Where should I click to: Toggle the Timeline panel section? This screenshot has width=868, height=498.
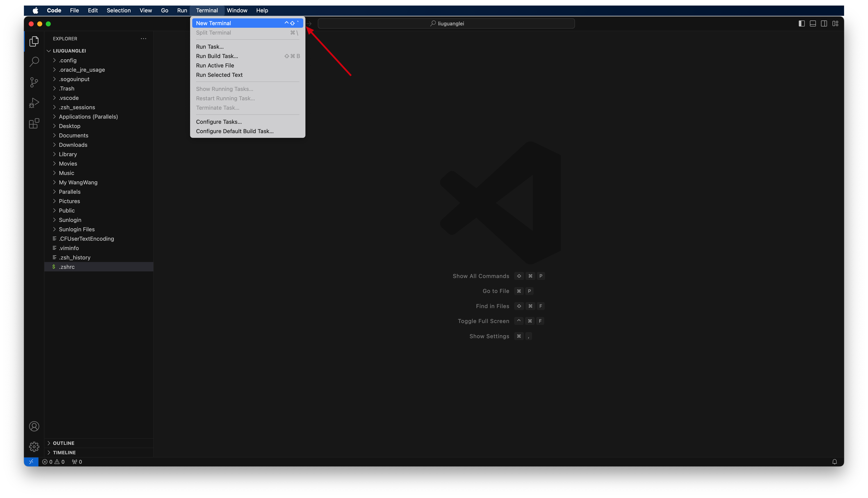(64, 452)
